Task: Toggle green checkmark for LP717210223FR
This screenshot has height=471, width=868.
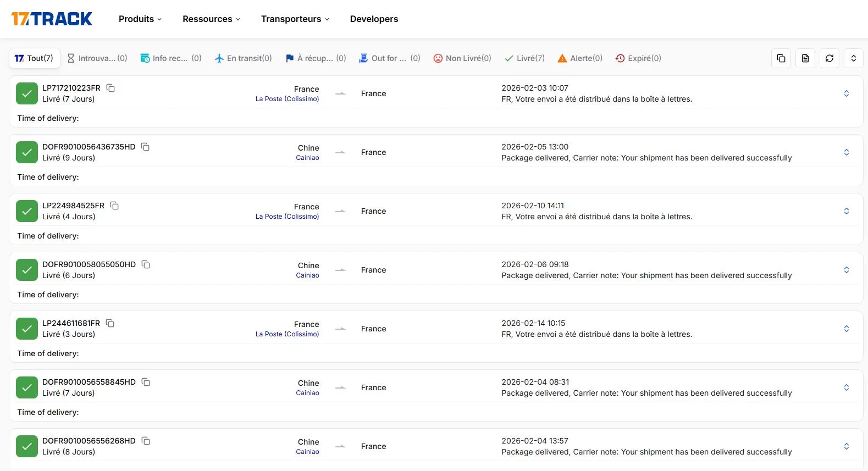Action: coord(27,93)
